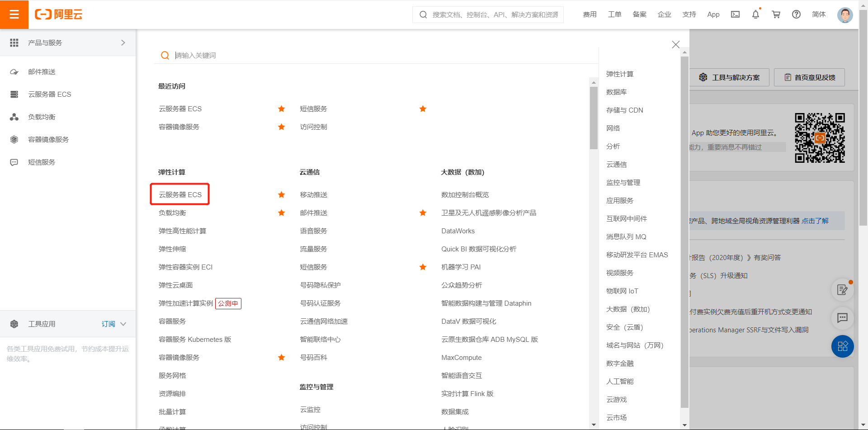This screenshot has height=430, width=868.
Task: Jump to 消息队列 MQ category
Action: click(626, 237)
